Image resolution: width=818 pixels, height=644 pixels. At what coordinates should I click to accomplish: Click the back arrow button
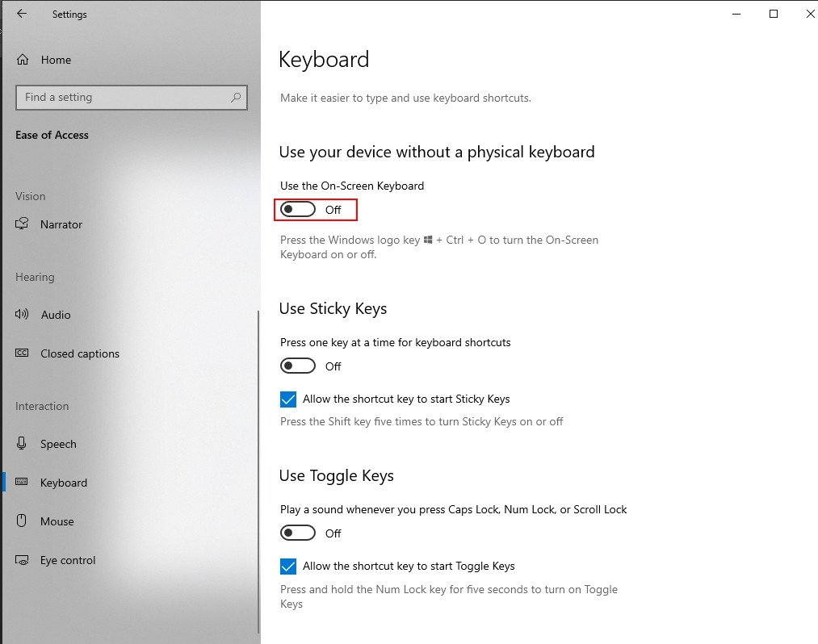22,14
